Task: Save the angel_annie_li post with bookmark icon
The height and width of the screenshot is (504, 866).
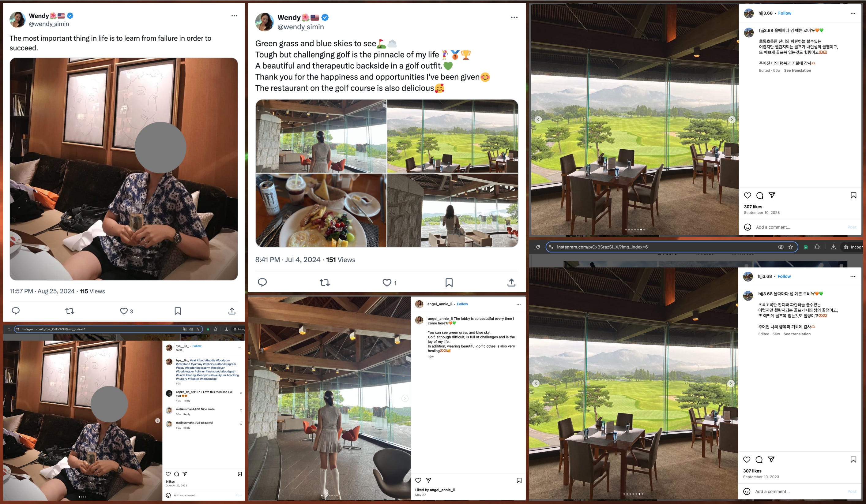Action: [x=519, y=480]
